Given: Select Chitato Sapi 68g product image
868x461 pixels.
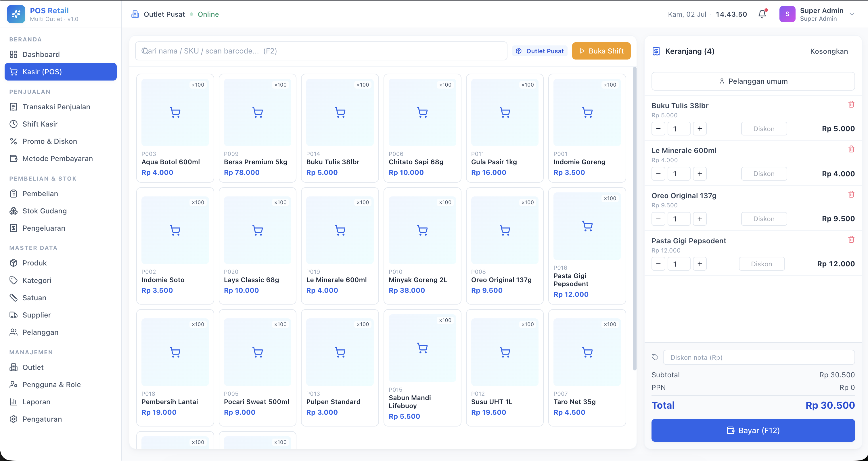Looking at the screenshot, I should (x=422, y=112).
